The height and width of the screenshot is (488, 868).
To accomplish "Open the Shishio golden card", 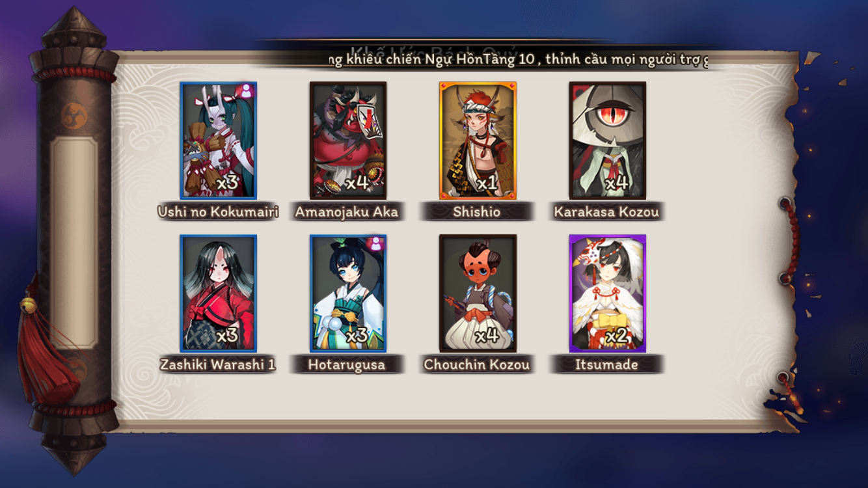I will (x=478, y=140).
